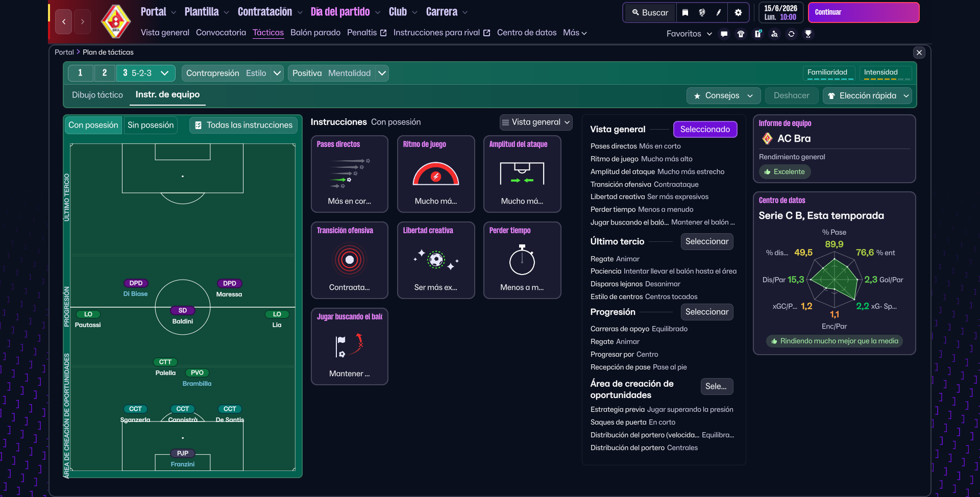Click the speech bubble messages icon
This screenshot has width=980, height=497.
[724, 34]
